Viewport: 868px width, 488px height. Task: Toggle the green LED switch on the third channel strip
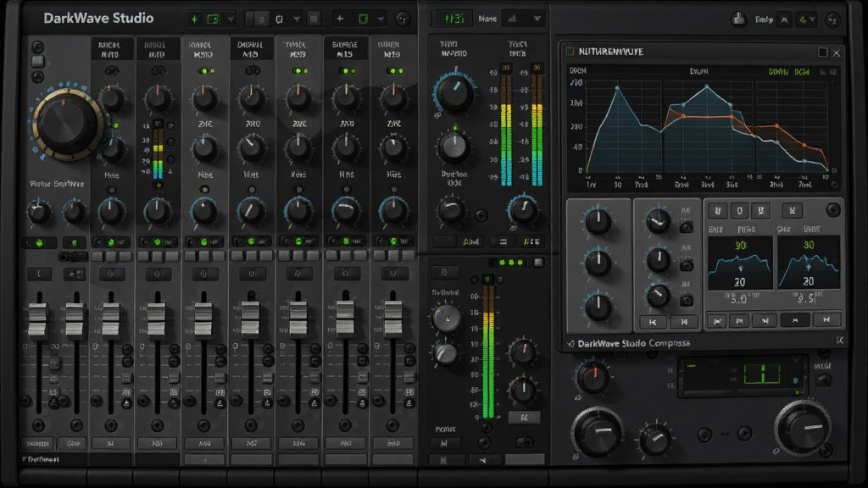pyautogui.click(x=205, y=71)
